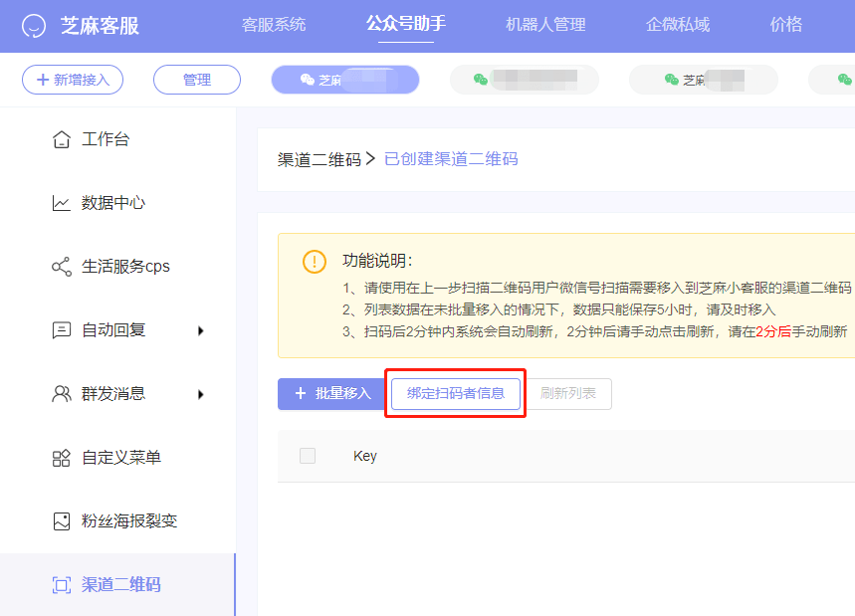Image resolution: width=855 pixels, height=616 pixels.
Task: Click the 工作台 home icon in sidebar
Action: (62, 139)
